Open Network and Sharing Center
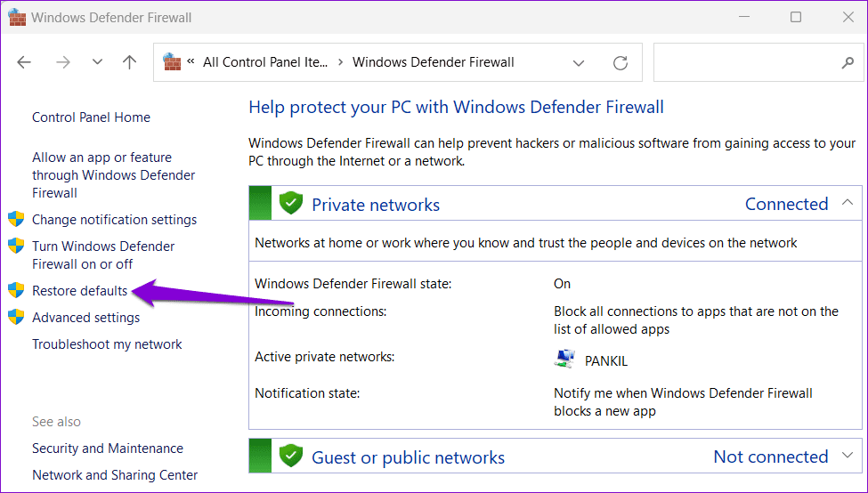The width and height of the screenshot is (868, 493). [115, 475]
